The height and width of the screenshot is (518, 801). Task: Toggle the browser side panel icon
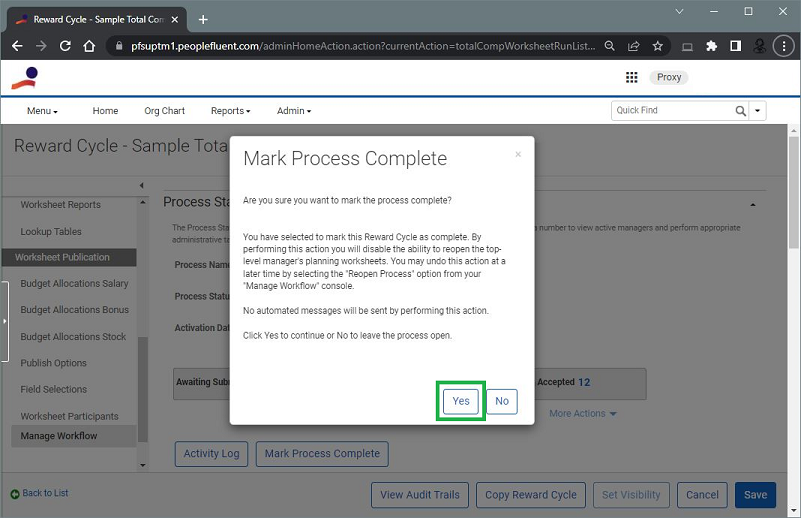(736, 46)
